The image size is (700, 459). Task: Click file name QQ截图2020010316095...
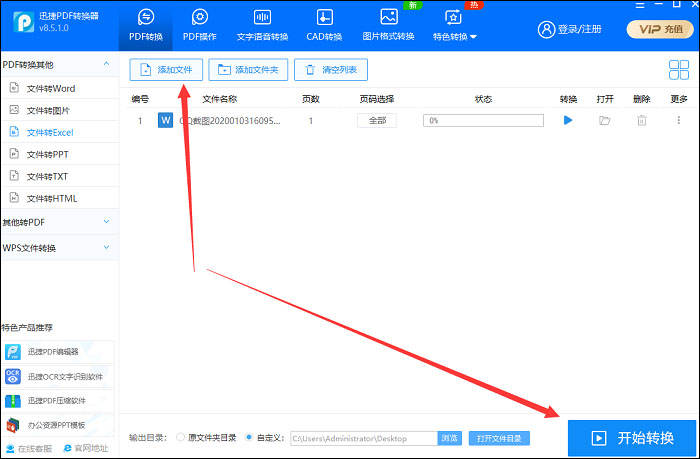pyautogui.click(x=230, y=121)
